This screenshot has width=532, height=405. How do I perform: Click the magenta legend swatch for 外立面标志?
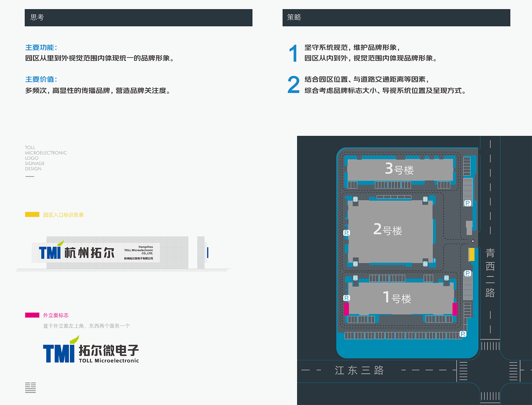point(32,315)
